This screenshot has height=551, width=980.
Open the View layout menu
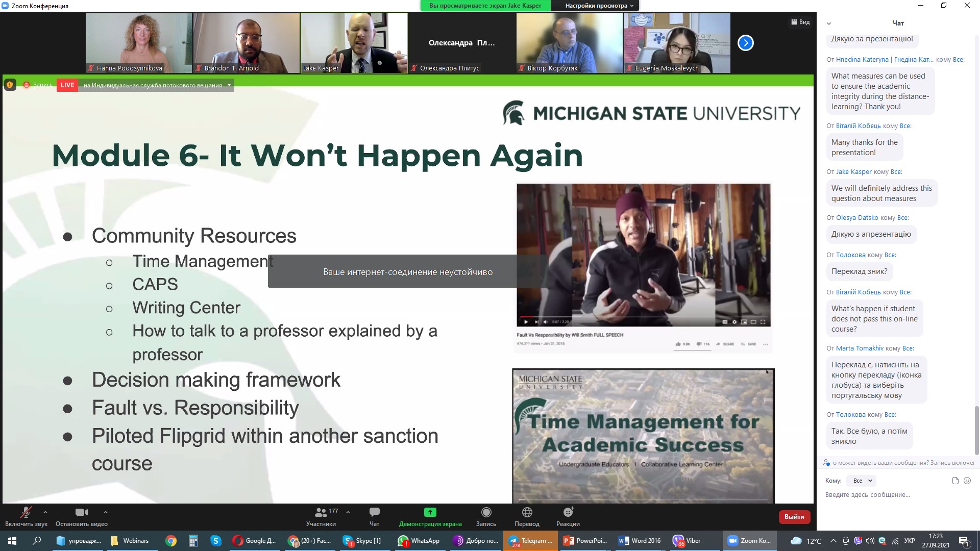point(800,22)
